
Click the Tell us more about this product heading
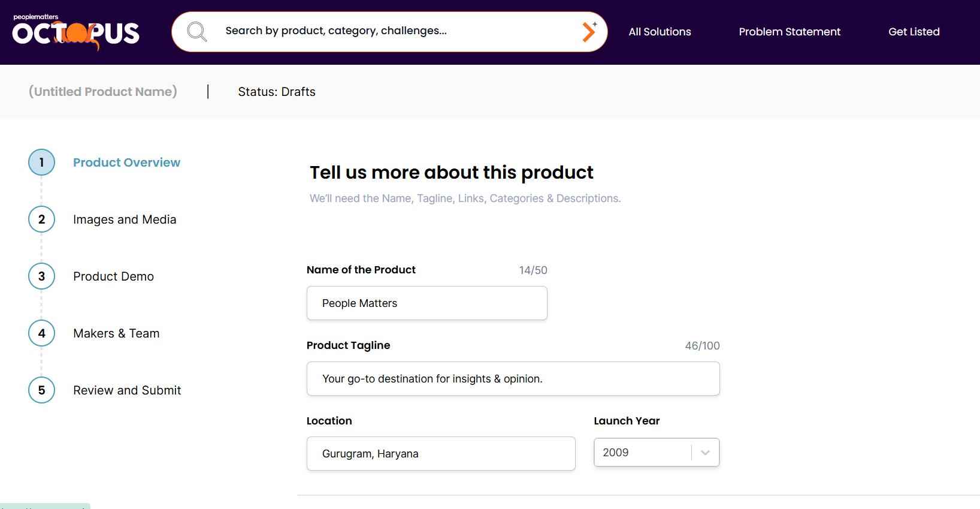(452, 173)
